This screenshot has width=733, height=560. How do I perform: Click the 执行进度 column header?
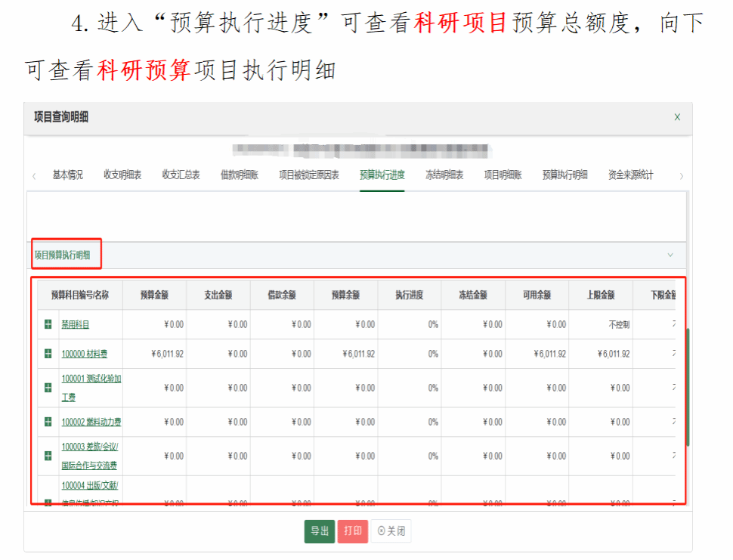point(410,295)
